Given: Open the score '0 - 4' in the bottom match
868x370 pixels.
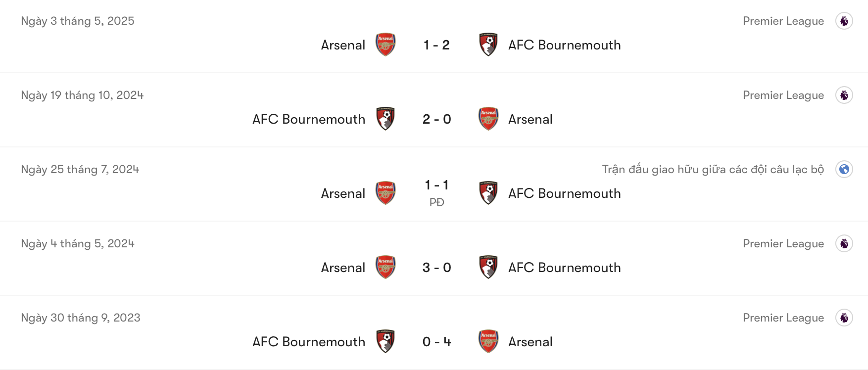Looking at the screenshot, I should coord(435,341).
